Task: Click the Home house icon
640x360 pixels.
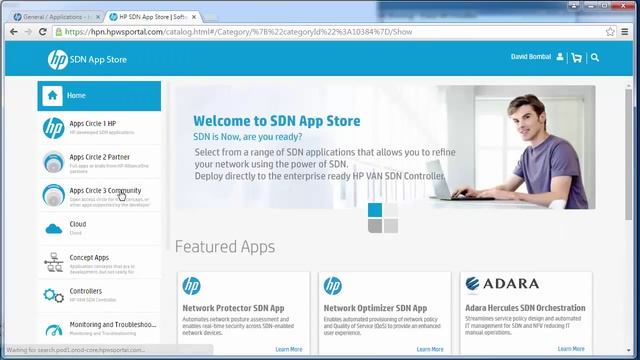Action: [52, 96]
